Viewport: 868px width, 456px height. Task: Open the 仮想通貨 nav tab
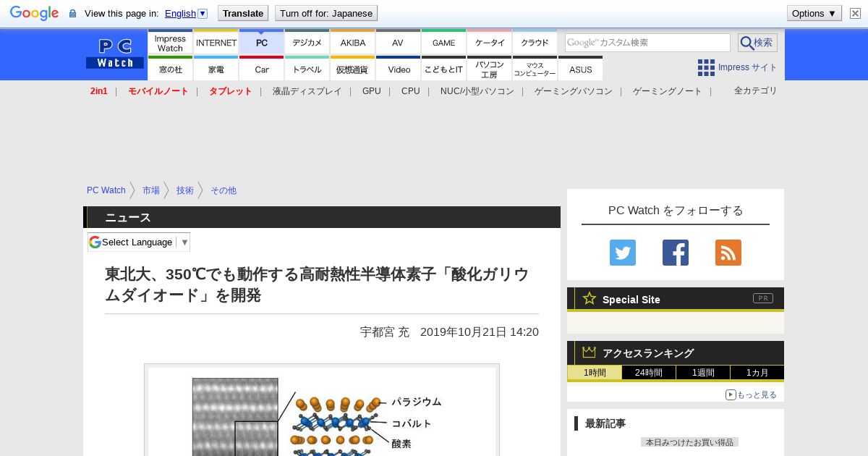coord(353,69)
